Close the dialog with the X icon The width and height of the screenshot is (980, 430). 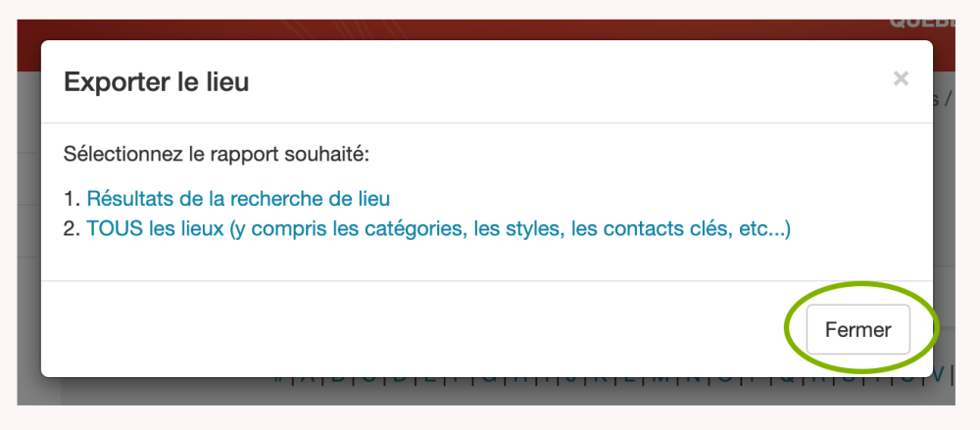pos(901,79)
